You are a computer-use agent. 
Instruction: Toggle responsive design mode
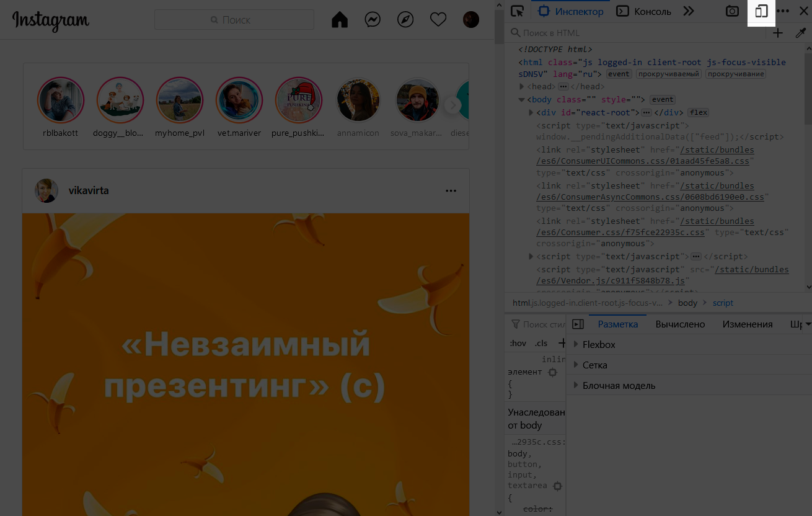pyautogui.click(x=762, y=11)
